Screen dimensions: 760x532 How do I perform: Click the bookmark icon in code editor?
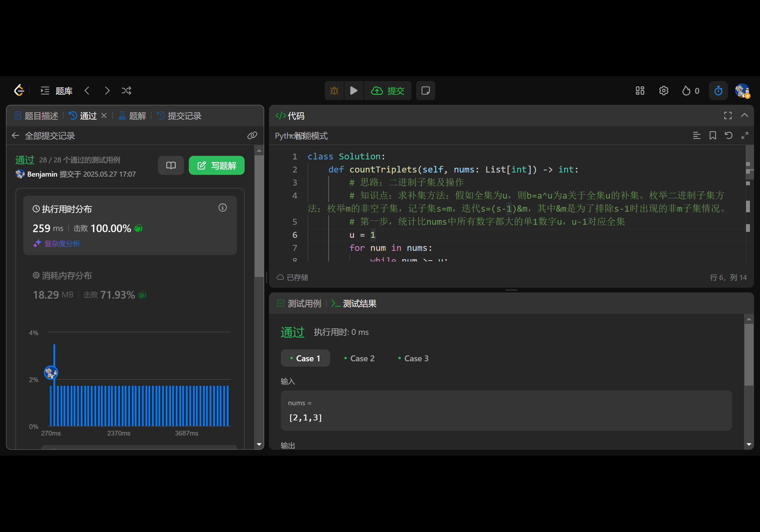(x=712, y=135)
